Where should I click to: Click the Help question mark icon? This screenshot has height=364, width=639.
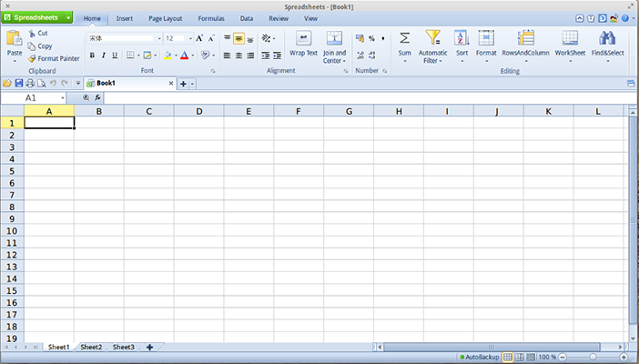point(624,18)
